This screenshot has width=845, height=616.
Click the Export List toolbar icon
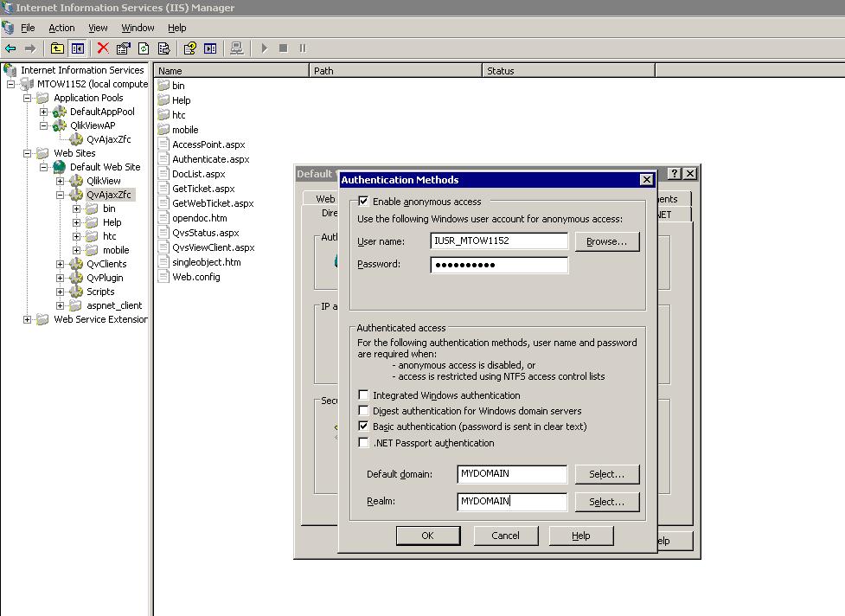[163, 48]
